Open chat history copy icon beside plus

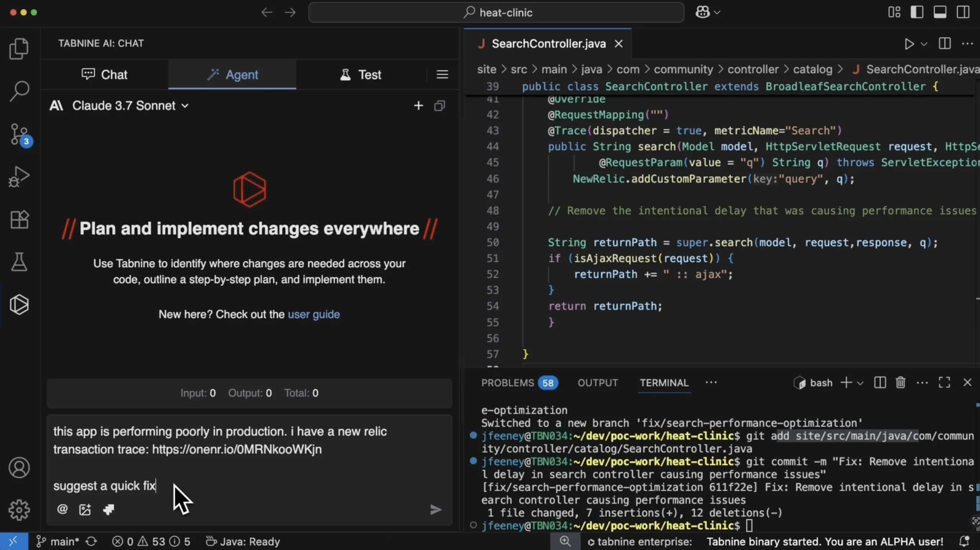click(439, 106)
